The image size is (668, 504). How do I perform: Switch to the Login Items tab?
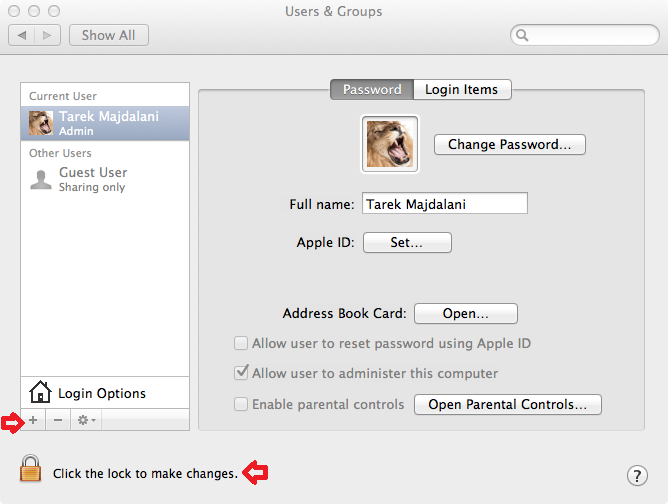click(x=462, y=89)
